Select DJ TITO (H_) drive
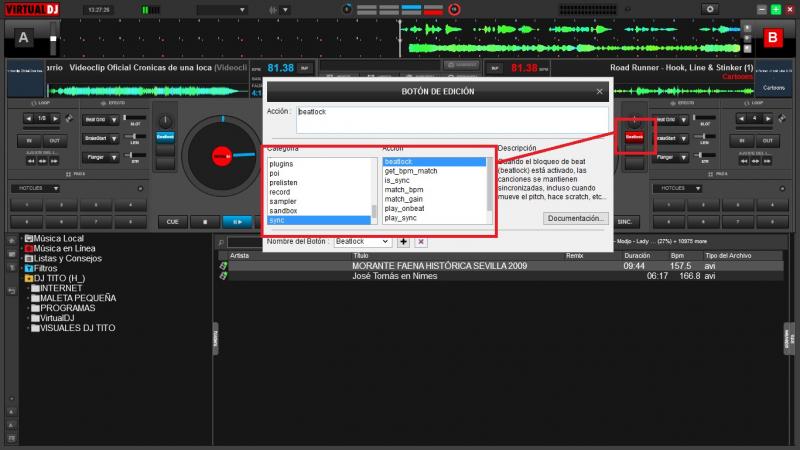The height and width of the screenshot is (450, 800). [x=55, y=278]
